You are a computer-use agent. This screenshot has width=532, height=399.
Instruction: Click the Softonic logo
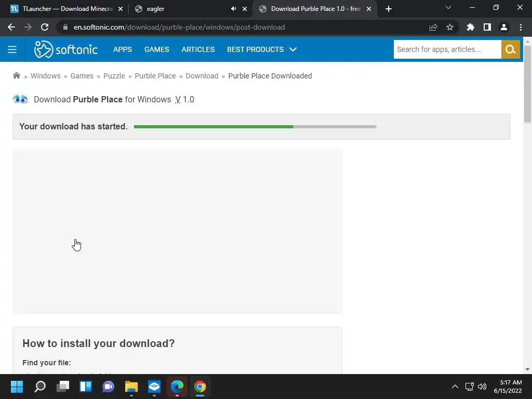coord(66,49)
